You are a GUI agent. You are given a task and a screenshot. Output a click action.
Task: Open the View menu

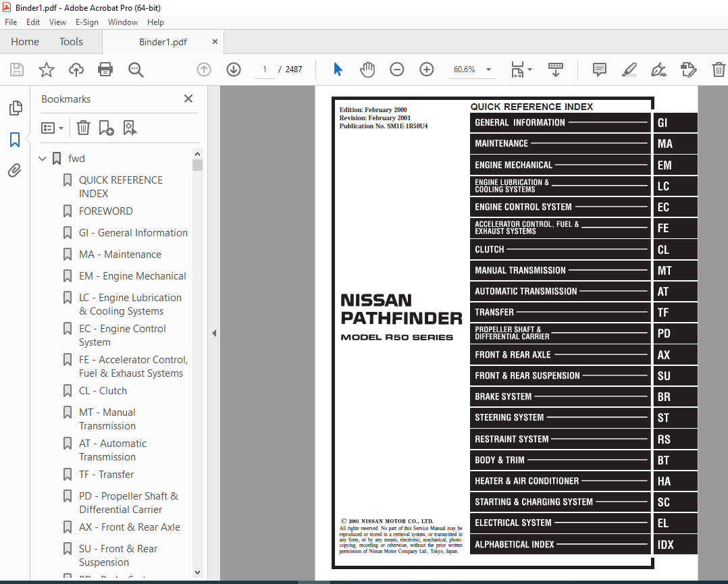pyautogui.click(x=57, y=22)
